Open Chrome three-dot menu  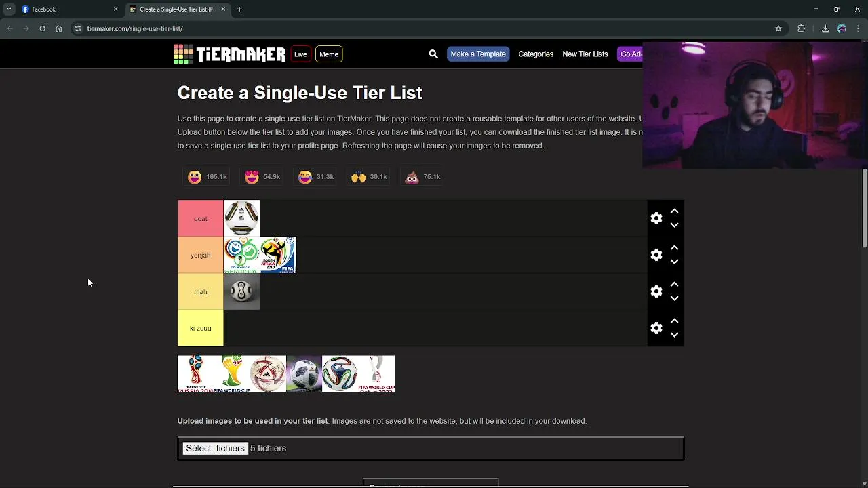[x=859, y=28]
